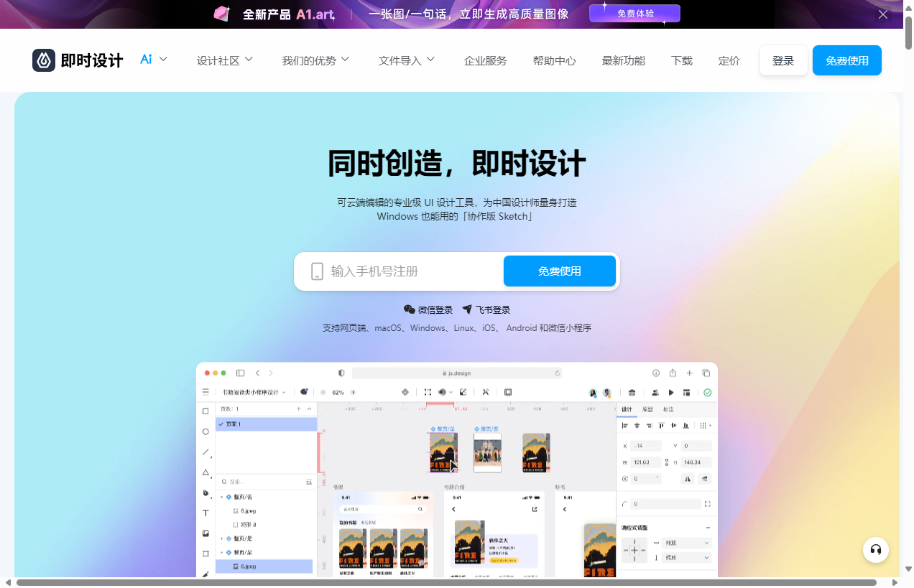Viewport: 914px width, 588px height.
Task: Open the 帮助中心 menu item
Action: tap(554, 60)
